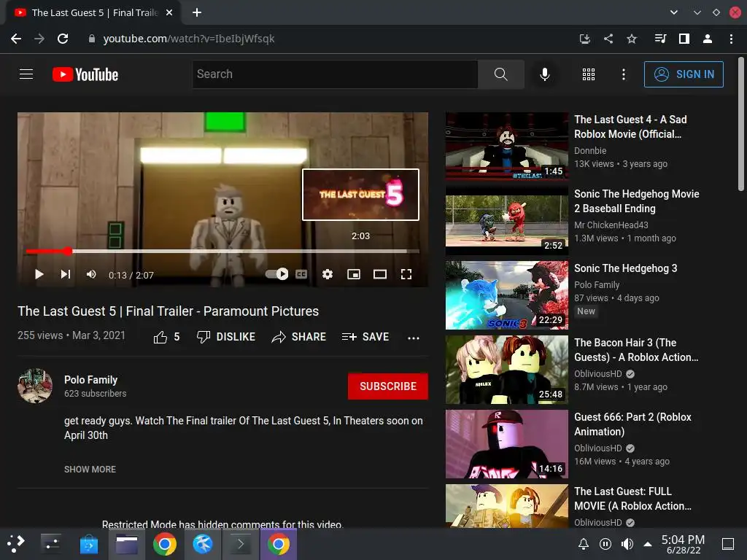Click the SHARE button
The width and height of the screenshot is (747, 560).
(298, 337)
